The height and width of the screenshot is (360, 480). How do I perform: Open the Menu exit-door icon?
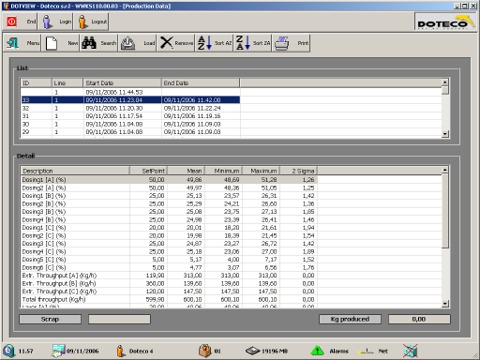click(13, 43)
